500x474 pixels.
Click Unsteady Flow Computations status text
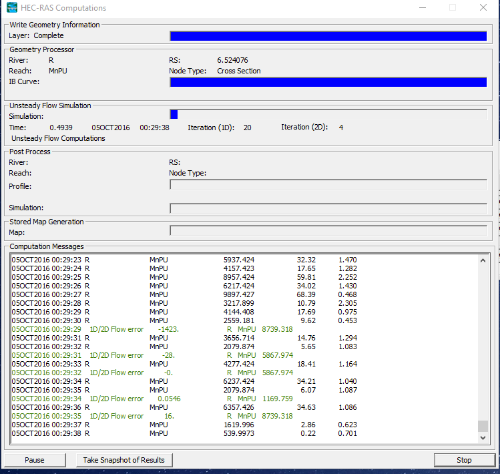58,138
